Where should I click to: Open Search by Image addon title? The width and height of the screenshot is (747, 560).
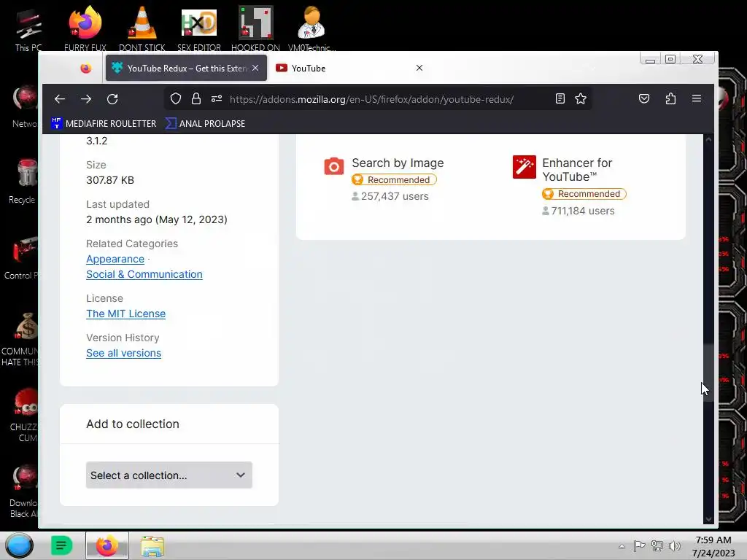(x=398, y=163)
